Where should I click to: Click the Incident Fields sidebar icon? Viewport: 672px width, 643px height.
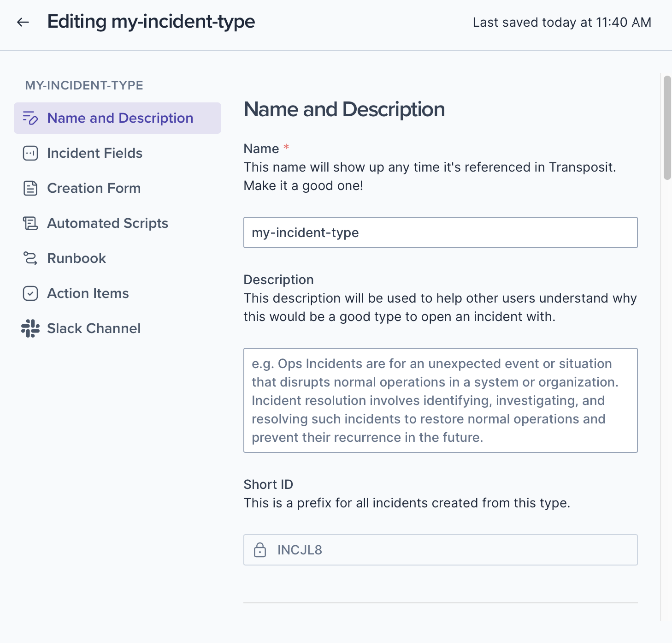coord(30,153)
